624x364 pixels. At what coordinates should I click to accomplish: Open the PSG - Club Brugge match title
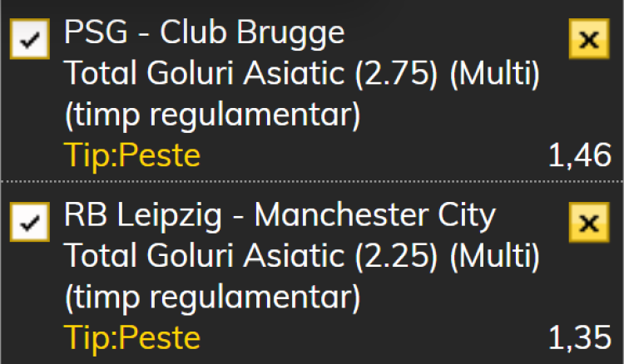click(204, 34)
